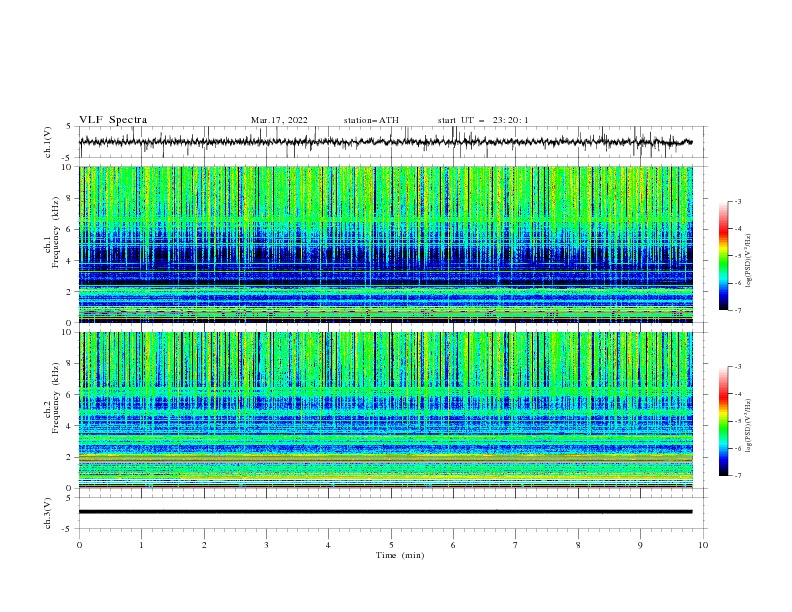
Task: Click the "Mar.17, 2022" date label
Action: [279, 120]
